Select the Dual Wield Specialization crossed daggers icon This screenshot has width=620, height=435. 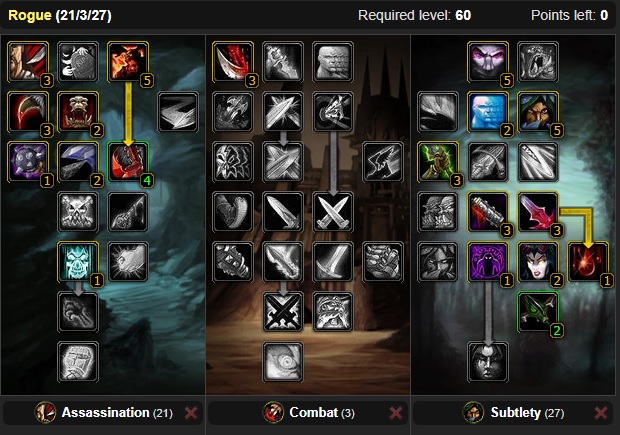click(333, 212)
